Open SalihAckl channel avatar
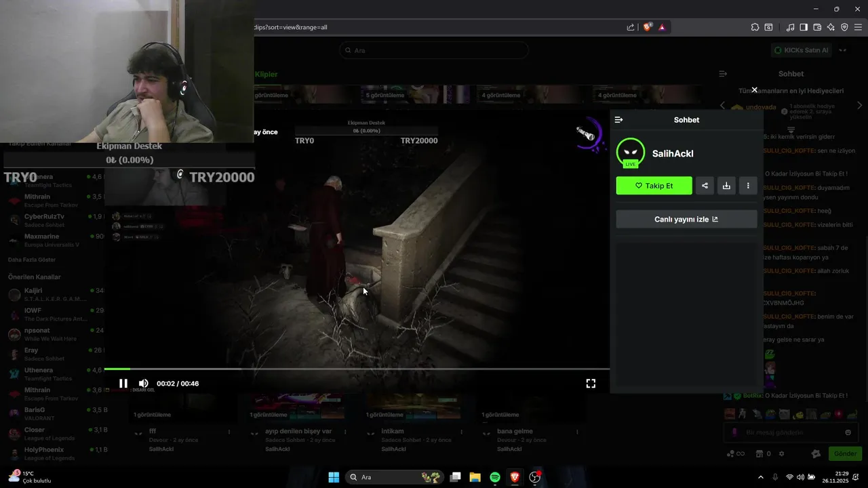868x488 pixels. coord(631,153)
